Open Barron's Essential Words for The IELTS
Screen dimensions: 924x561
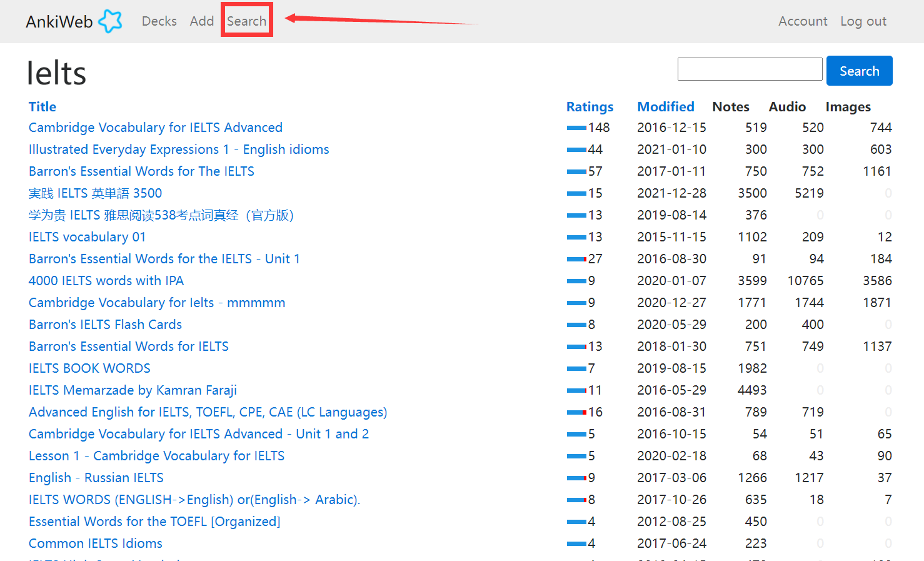[x=141, y=171]
